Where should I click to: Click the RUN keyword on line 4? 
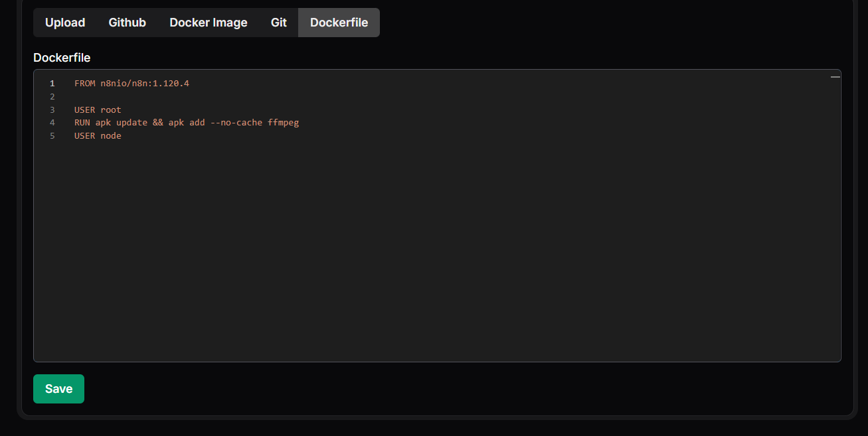point(82,123)
